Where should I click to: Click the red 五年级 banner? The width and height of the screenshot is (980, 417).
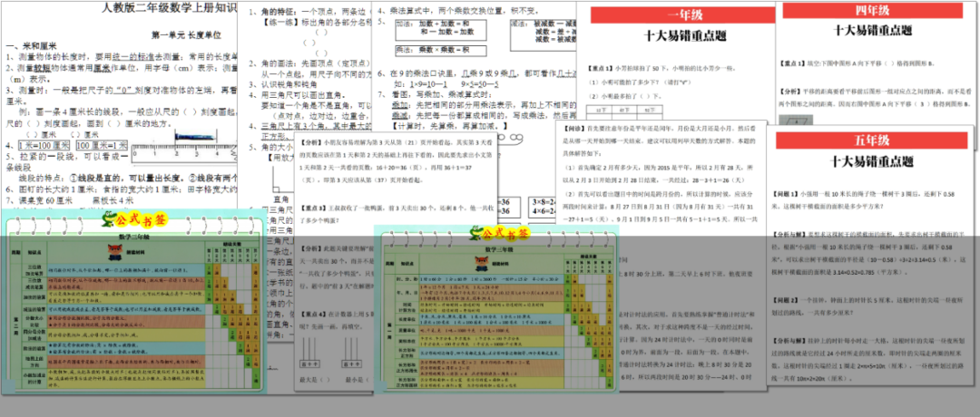pyautogui.click(x=873, y=141)
